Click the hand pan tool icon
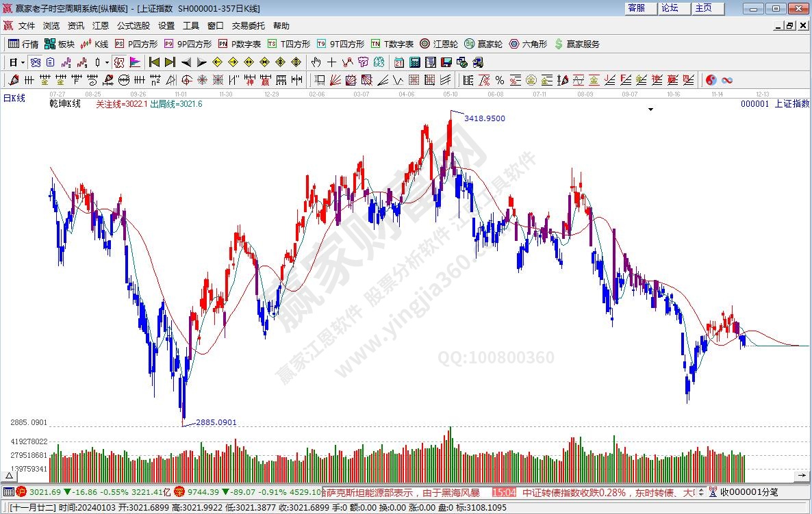 tap(316, 62)
